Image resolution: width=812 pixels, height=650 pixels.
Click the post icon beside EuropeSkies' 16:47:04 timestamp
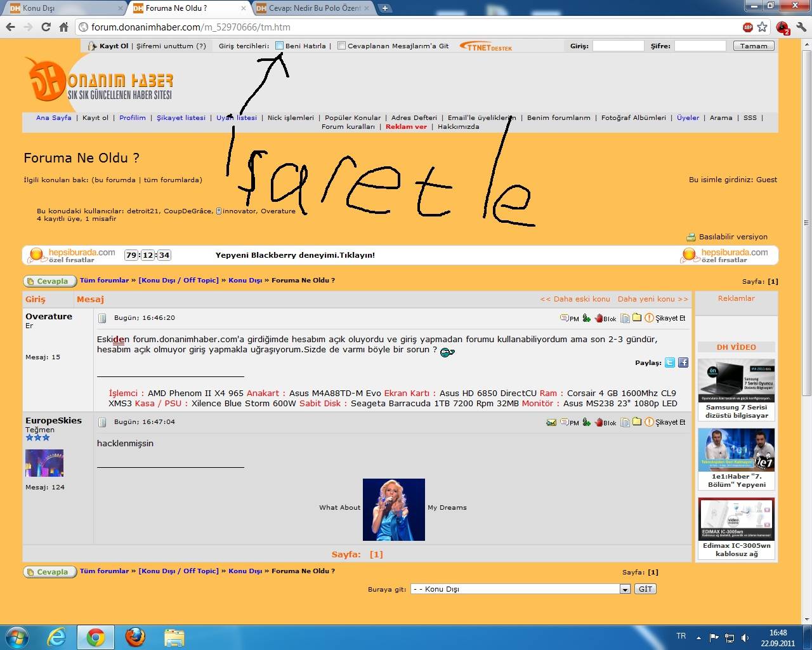tap(101, 422)
